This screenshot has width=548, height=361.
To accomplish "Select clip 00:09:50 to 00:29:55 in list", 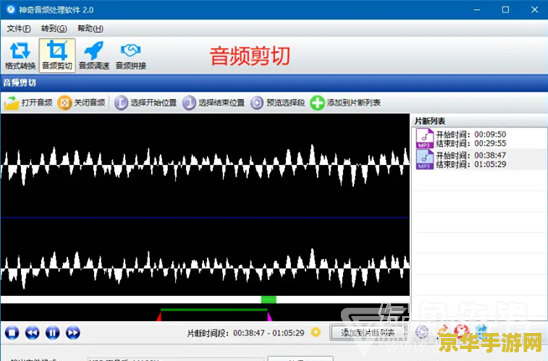I will click(480, 139).
